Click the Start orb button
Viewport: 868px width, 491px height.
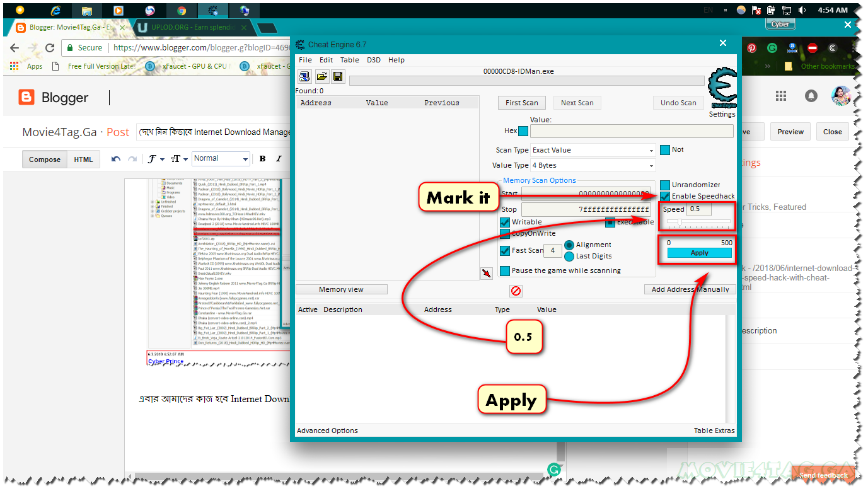pos(20,10)
